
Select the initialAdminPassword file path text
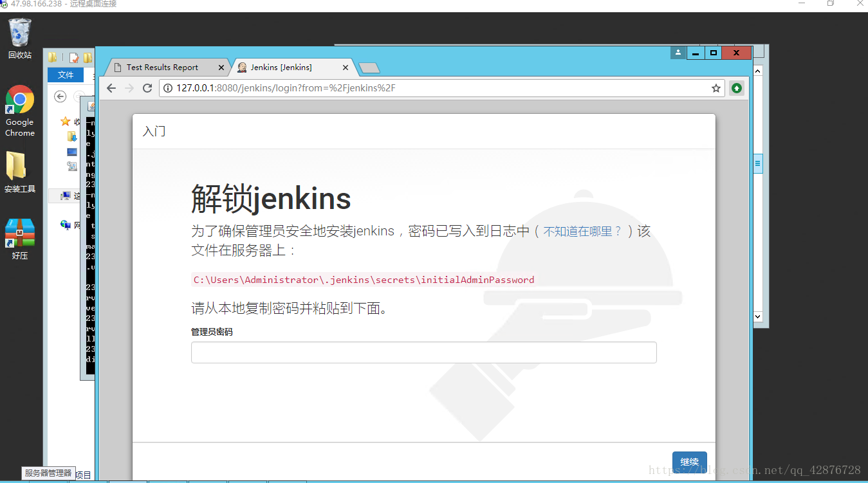point(364,280)
